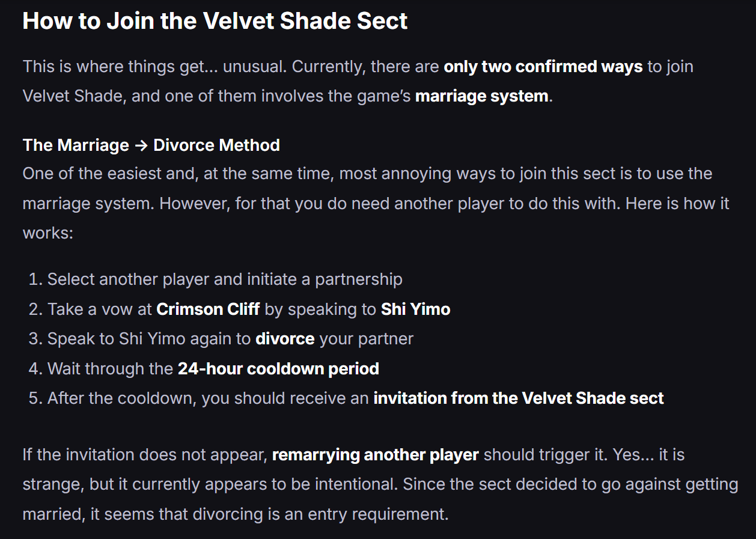Click "The Marriage → Divorce Method" subheading
Viewport: 756px width, 539px height.
point(151,145)
